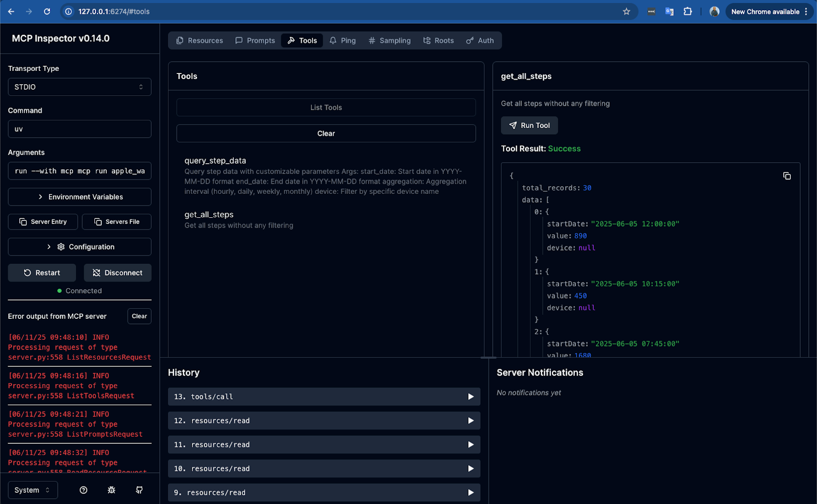Open the GitHub icon link
Viewport: 817px width, 504px height.
tap(139, 490)
